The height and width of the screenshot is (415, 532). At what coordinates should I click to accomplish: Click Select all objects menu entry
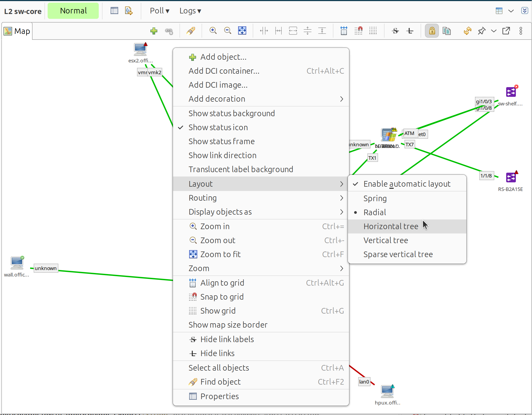pyautogui.click(x=219, y=368)
